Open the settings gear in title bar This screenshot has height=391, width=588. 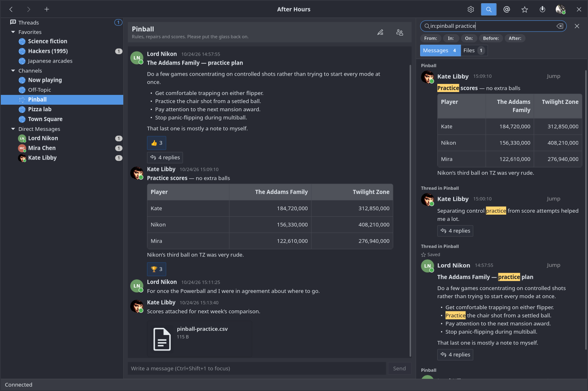471,9
